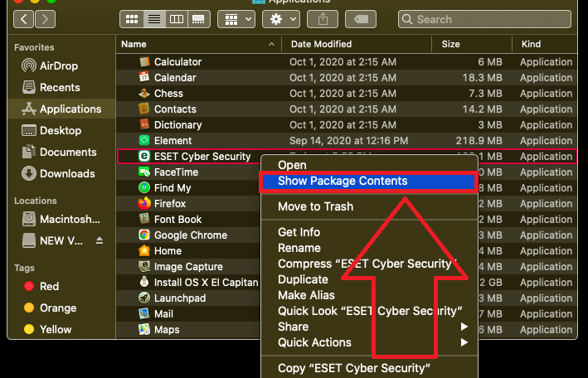Select the Maps app icon
The height and width of the screenshot is (378, 588).
pos(144,330)
